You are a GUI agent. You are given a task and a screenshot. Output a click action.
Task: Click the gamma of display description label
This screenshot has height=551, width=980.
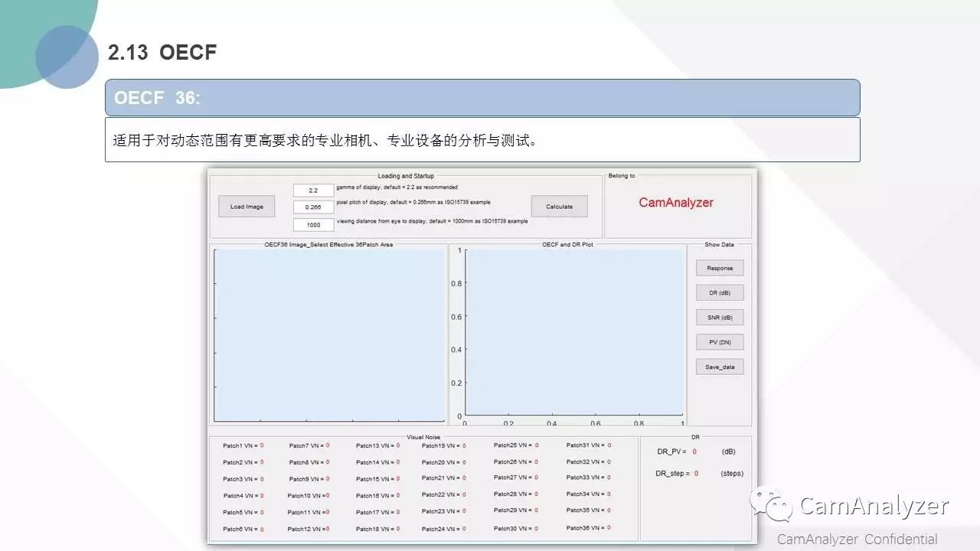(397, 187)
